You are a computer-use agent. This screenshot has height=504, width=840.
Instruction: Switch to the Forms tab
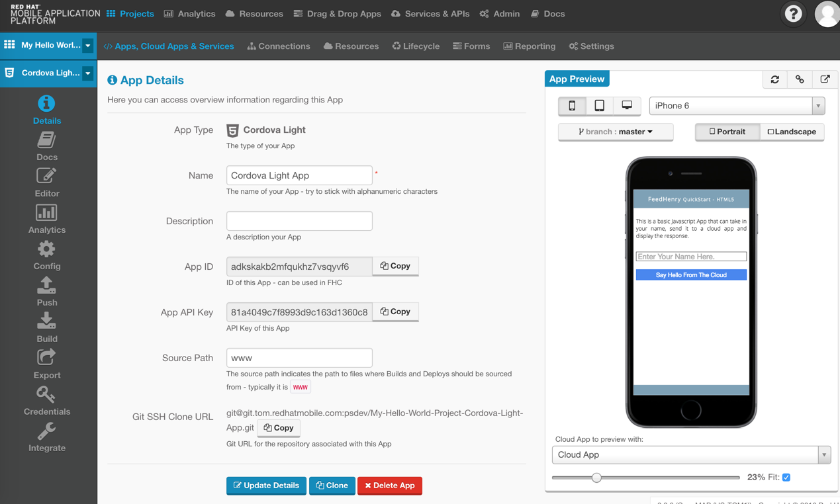(471, 46)
